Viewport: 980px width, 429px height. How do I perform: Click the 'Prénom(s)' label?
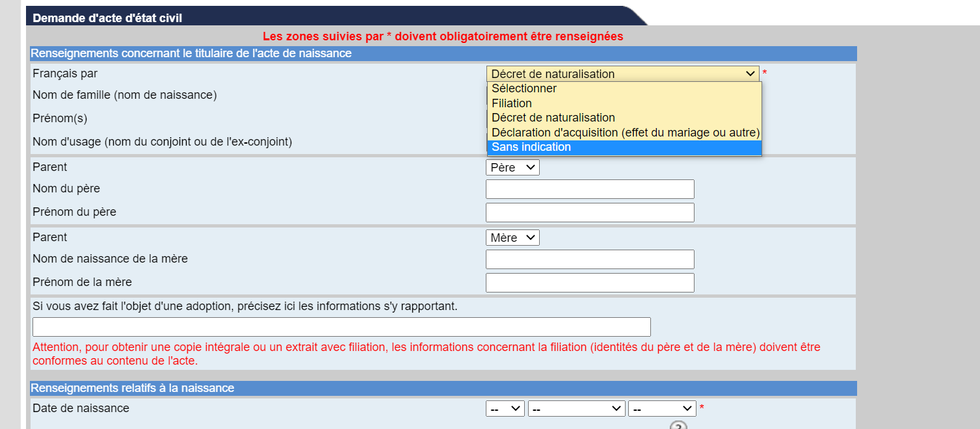tap(60, 118)
